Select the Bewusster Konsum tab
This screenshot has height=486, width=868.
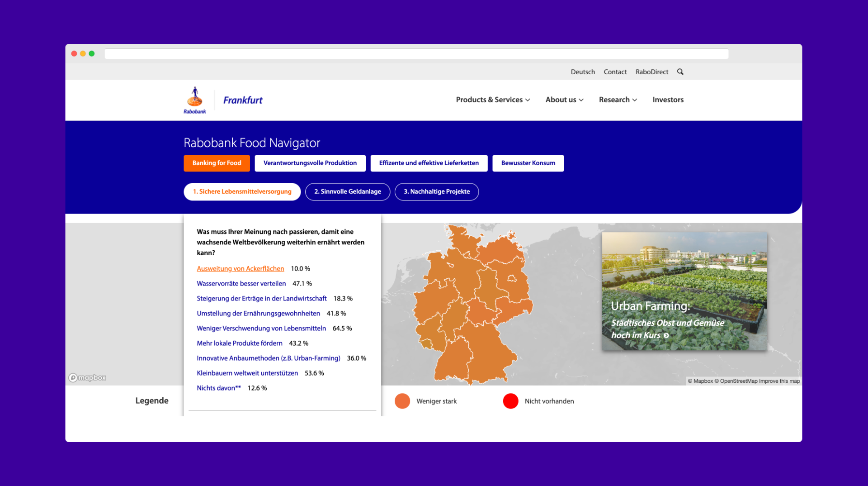[528, 163]
